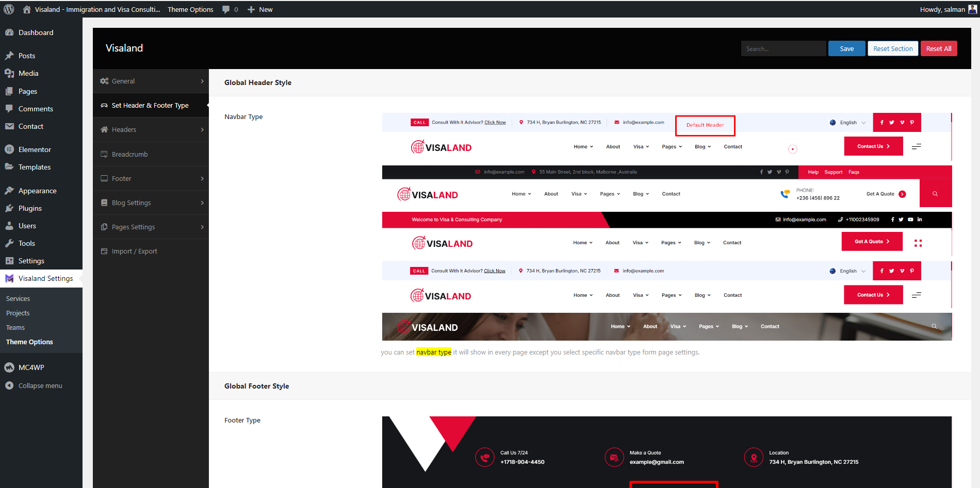Click the Footer panel icon
This screenshot has width=980, height=488.
[x=104, y=178]
